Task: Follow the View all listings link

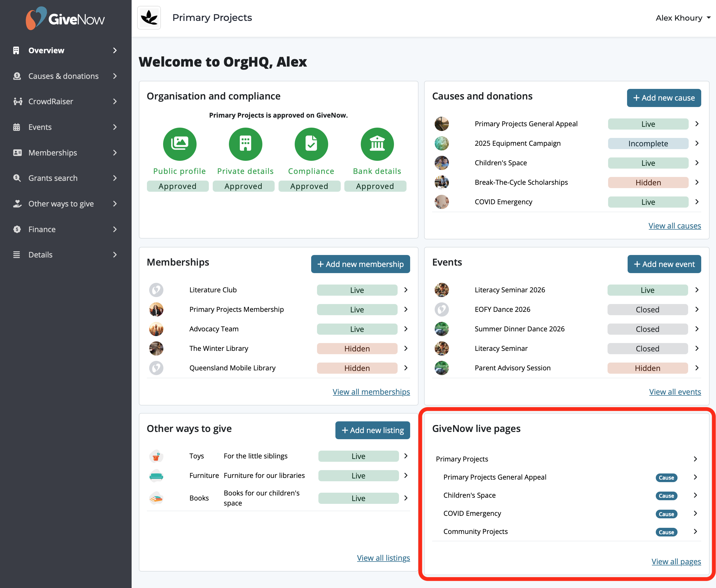Action: click(x=384, y=558)
